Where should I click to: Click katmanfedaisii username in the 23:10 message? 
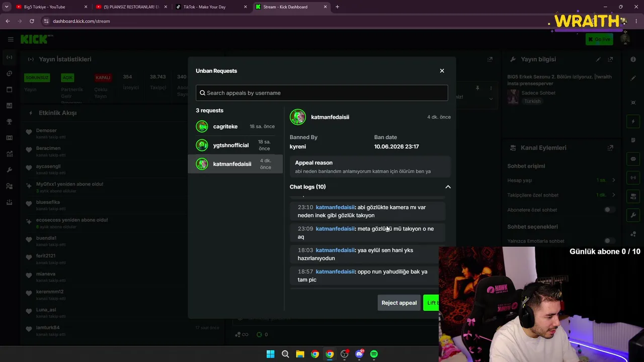tap(335, 207)
